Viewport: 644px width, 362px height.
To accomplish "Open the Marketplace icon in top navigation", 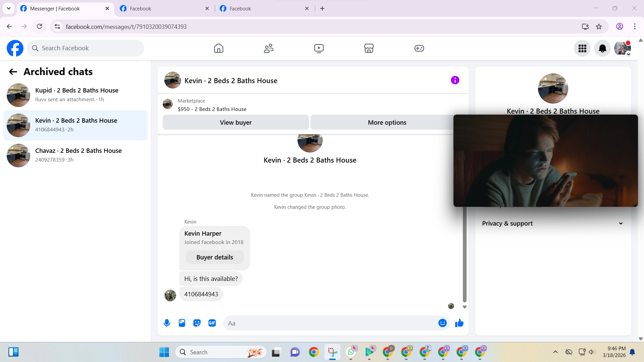I will [369, 48].
